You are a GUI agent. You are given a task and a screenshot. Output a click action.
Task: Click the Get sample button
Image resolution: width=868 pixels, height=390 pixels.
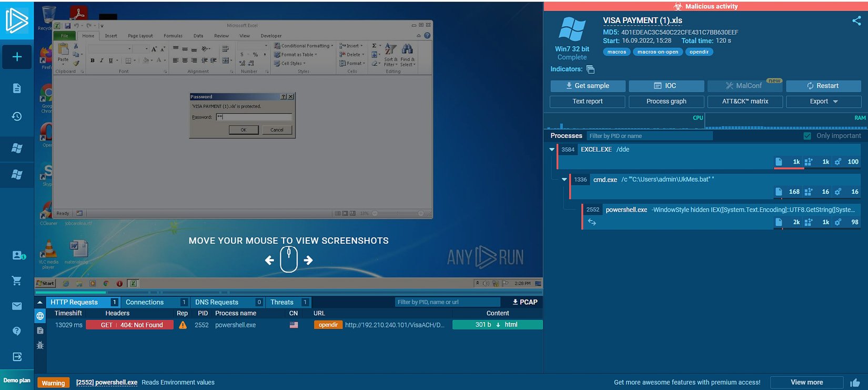click(x=588, y=86)
